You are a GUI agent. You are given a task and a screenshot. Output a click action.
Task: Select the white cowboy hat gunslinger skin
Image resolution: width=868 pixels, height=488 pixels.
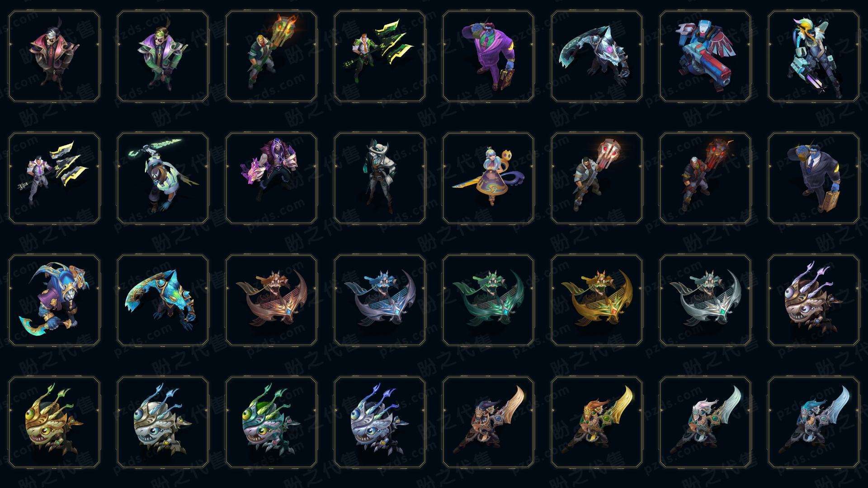click(x=380, y=178)
